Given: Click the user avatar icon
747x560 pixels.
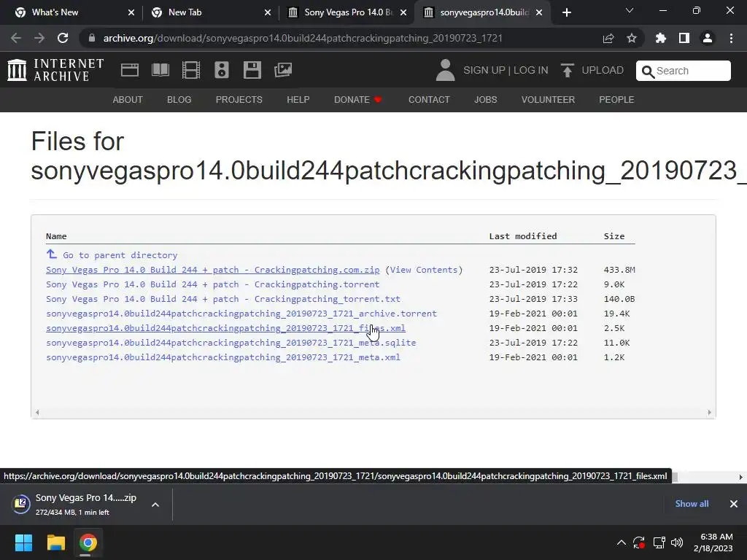Looking at the screenshot, I should tap(446, 70).
